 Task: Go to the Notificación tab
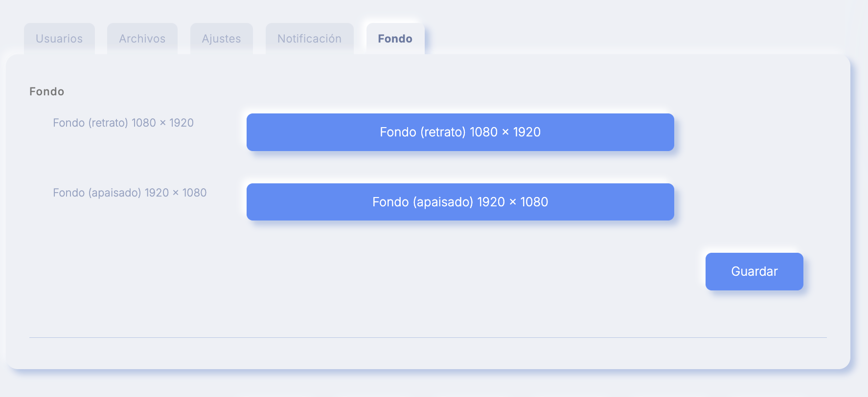point(310,39)
